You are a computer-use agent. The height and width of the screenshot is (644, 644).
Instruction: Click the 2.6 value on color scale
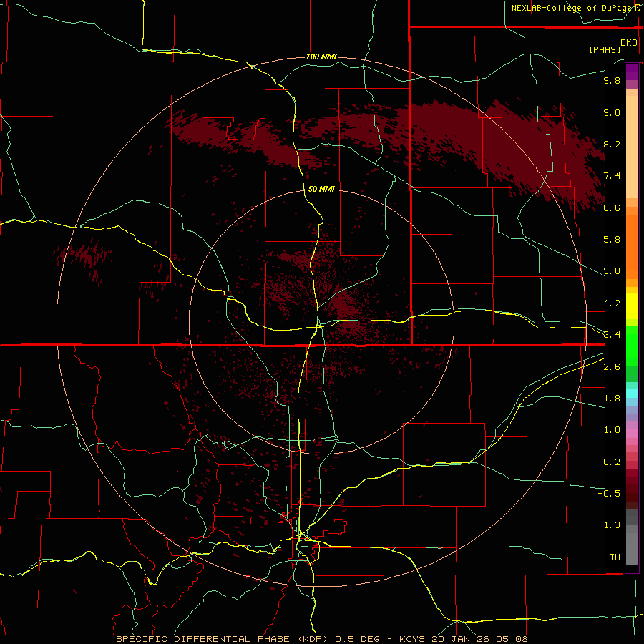[612, 367]
